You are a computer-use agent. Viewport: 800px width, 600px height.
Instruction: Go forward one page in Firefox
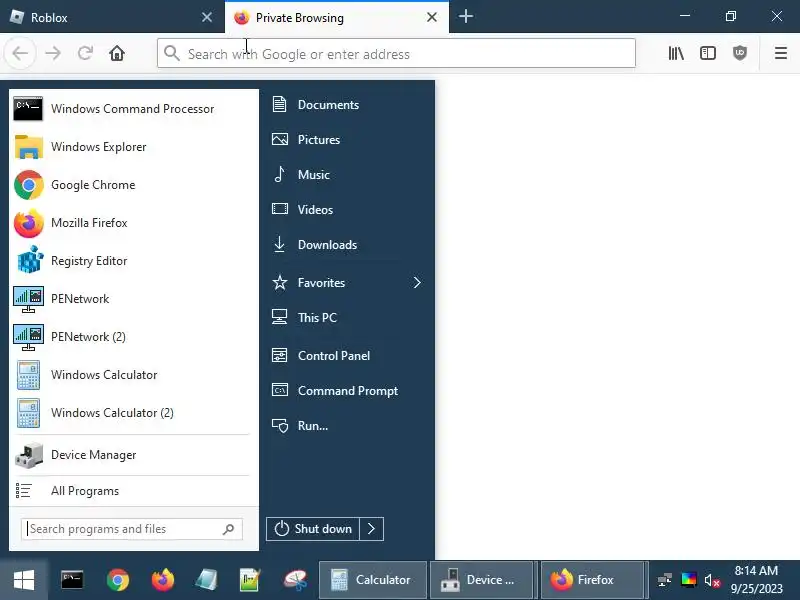(x=53, y=53)
